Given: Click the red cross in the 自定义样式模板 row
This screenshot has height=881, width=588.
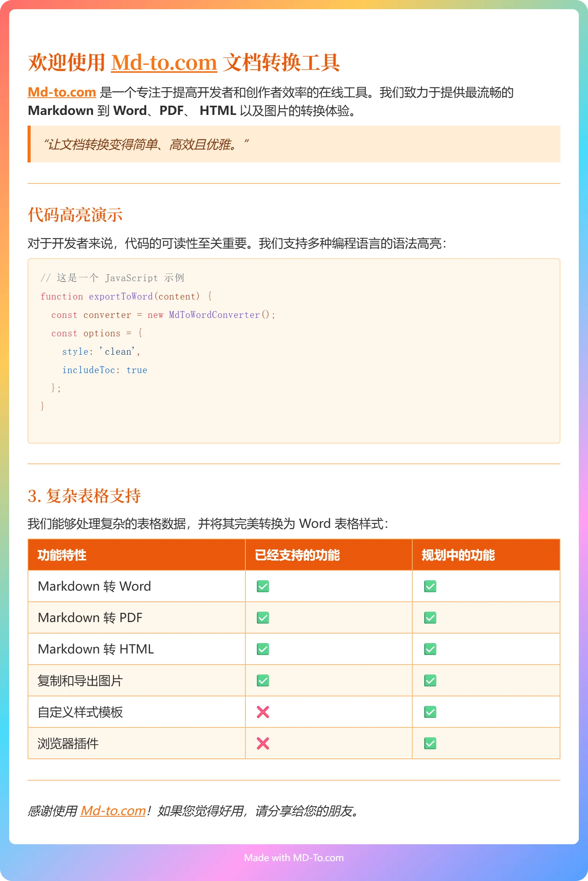Looking at the screenshot, I should coord(263,712).
